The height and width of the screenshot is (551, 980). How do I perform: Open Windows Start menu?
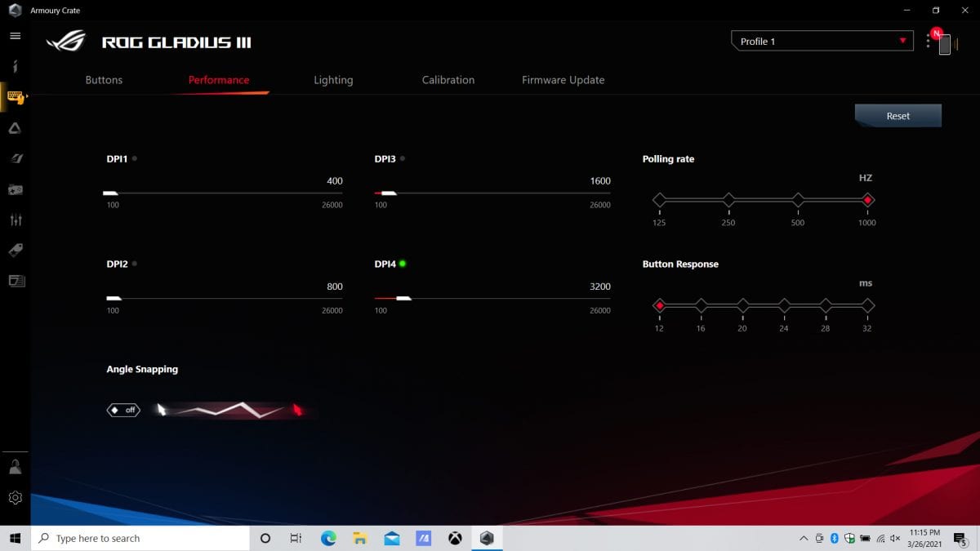click(15, 538)
